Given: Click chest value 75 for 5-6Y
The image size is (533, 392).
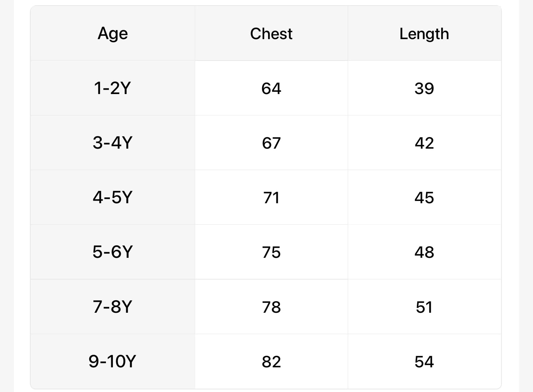Looking at the screenshot, I should (271, 252).
